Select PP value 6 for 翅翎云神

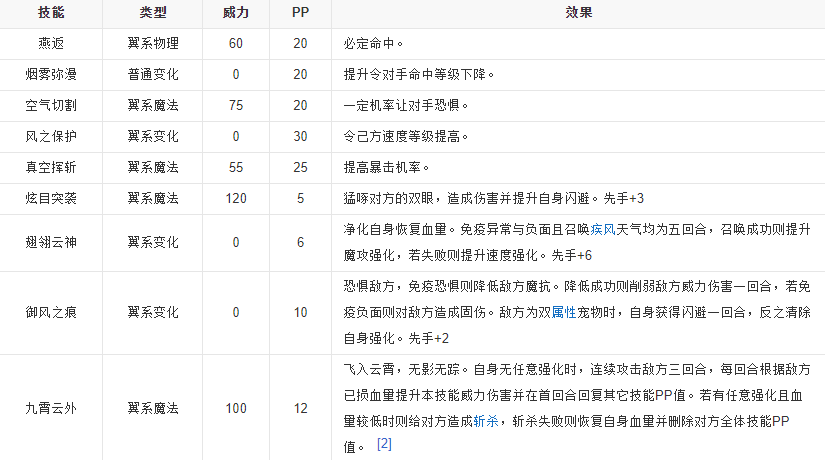click(x=300, y=243)
